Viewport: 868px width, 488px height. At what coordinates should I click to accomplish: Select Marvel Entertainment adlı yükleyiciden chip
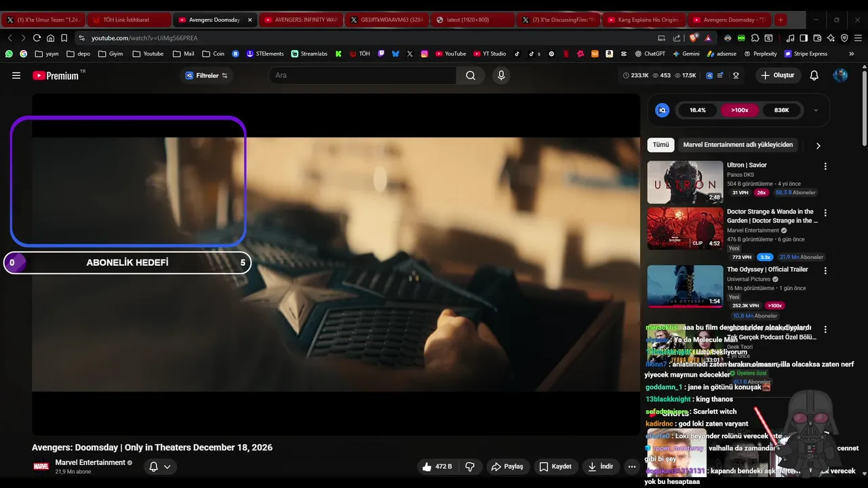738,144
